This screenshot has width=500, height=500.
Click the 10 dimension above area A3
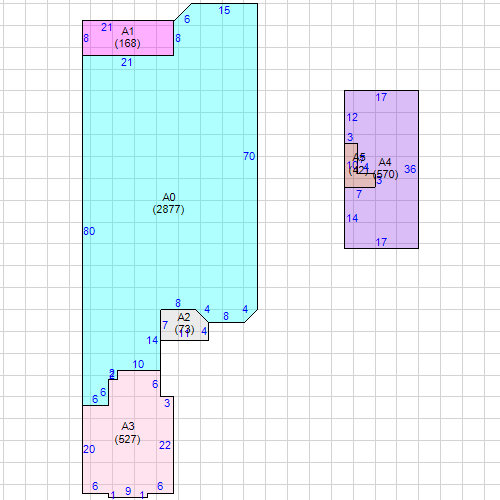pos(138,364)
